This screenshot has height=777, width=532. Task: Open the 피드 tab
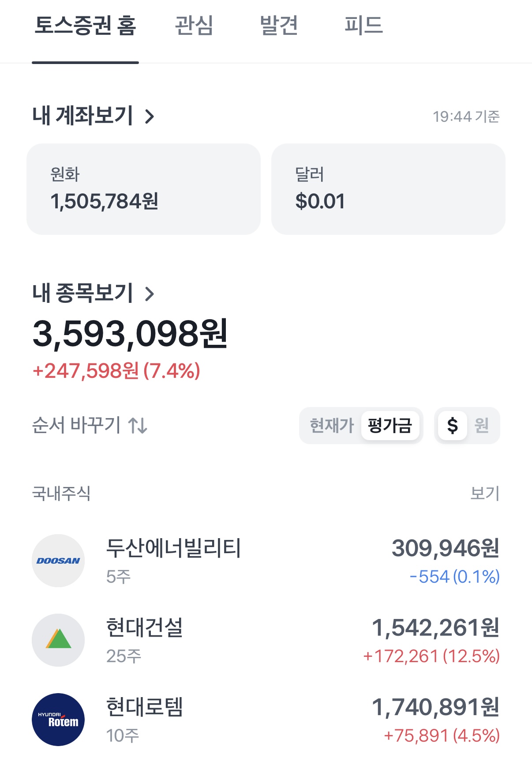(363, 26)
